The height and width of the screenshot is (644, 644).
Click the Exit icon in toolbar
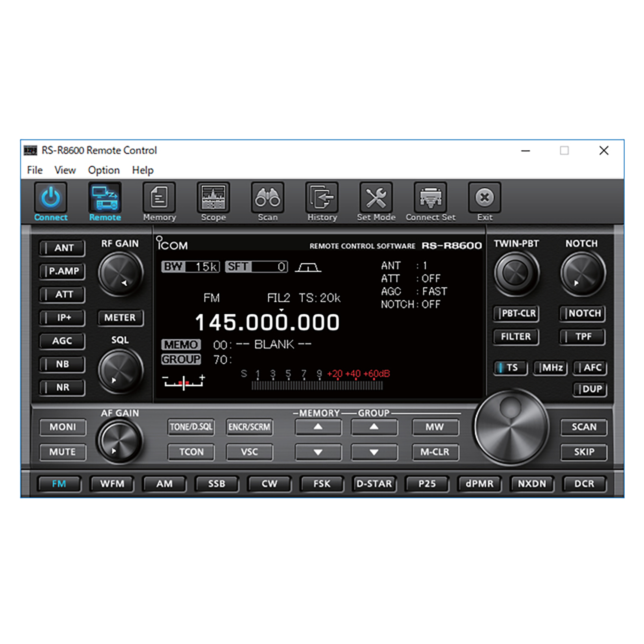pos(485,198)
